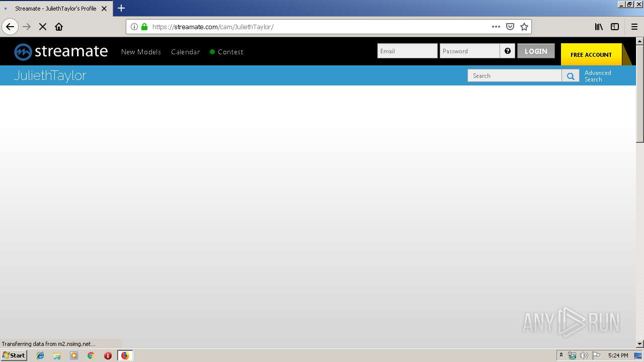Click the browser Back arrow button
The width and height of the screenshot is (644, 362).
[x=10, y=27]
